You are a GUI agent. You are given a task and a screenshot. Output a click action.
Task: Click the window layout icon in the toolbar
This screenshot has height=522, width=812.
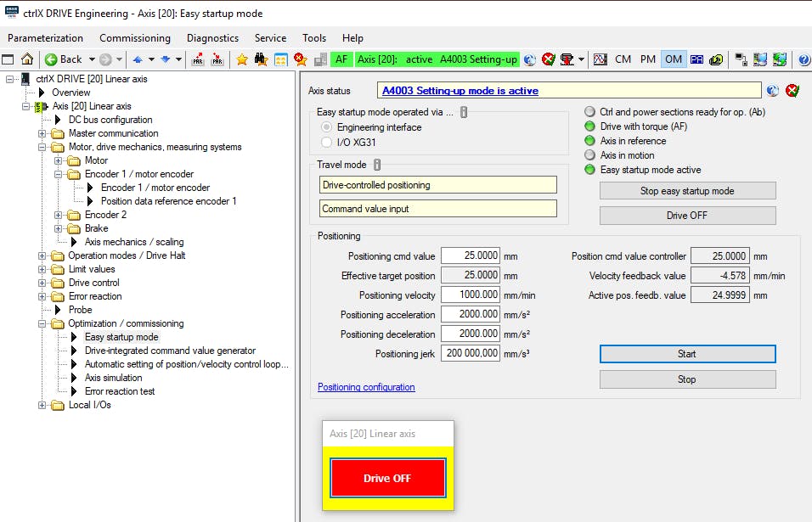8,59
